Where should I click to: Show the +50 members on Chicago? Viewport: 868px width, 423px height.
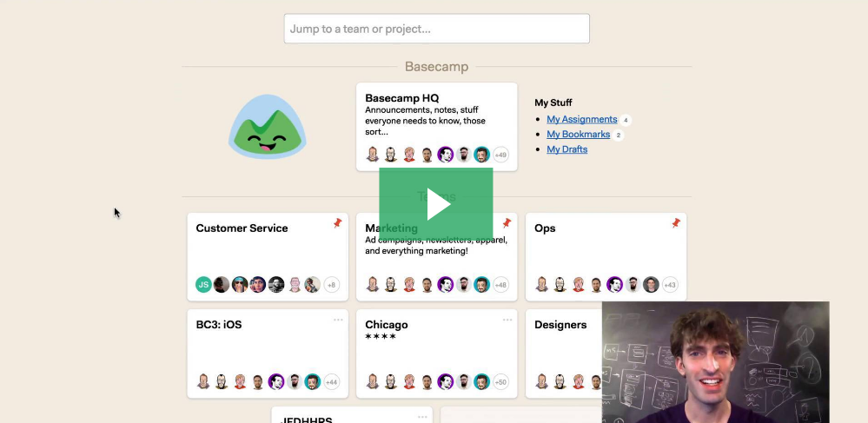pyautogui.click(x=500, y=382)
